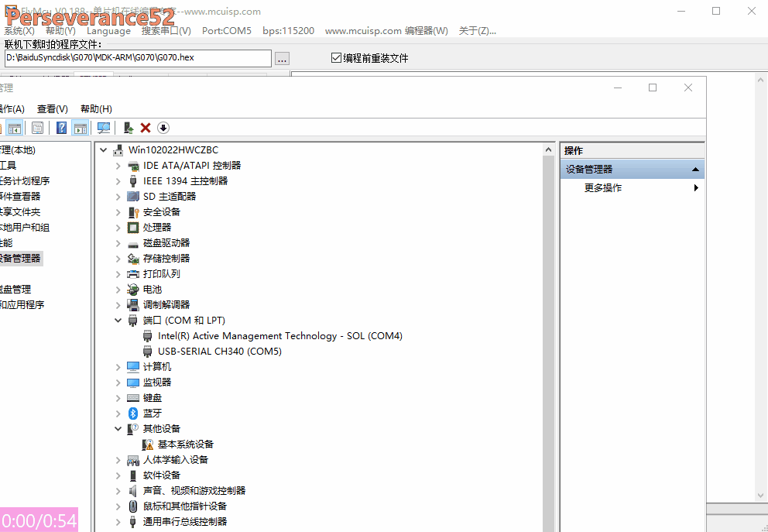Collapse the 端口 (COM 和 LPT) node

(x=118, y=321)
